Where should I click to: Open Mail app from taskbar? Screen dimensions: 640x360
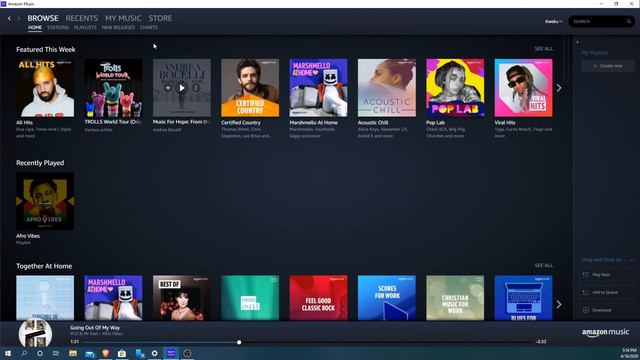[89, 353]
